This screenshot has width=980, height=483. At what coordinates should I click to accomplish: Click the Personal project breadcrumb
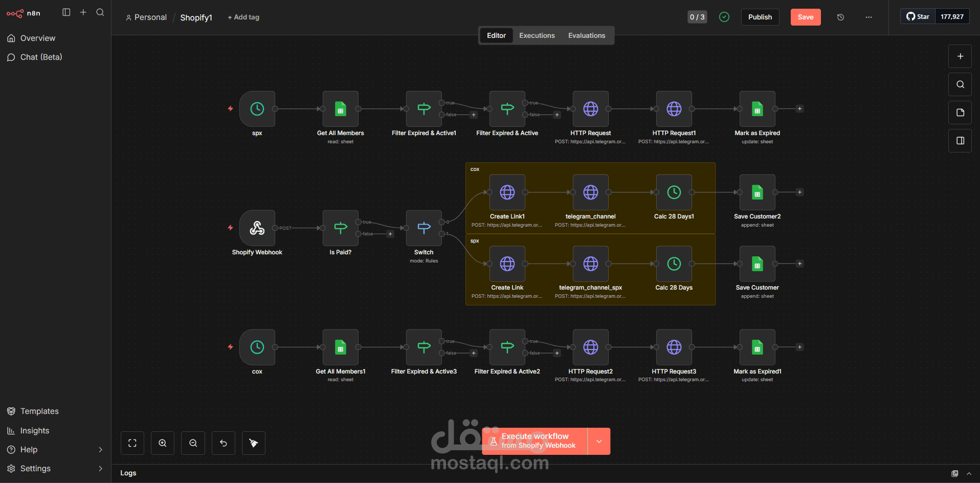[146, 17]
